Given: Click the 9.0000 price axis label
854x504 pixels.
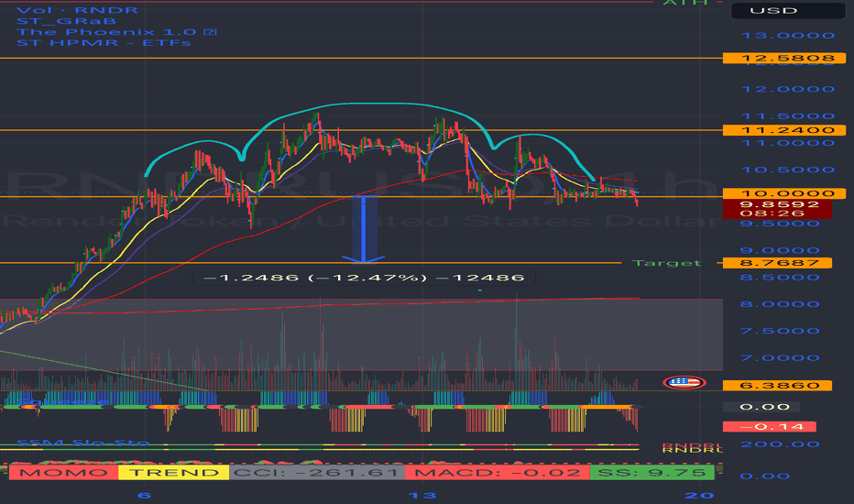Looking at the screenshot, I should (780, 251).
